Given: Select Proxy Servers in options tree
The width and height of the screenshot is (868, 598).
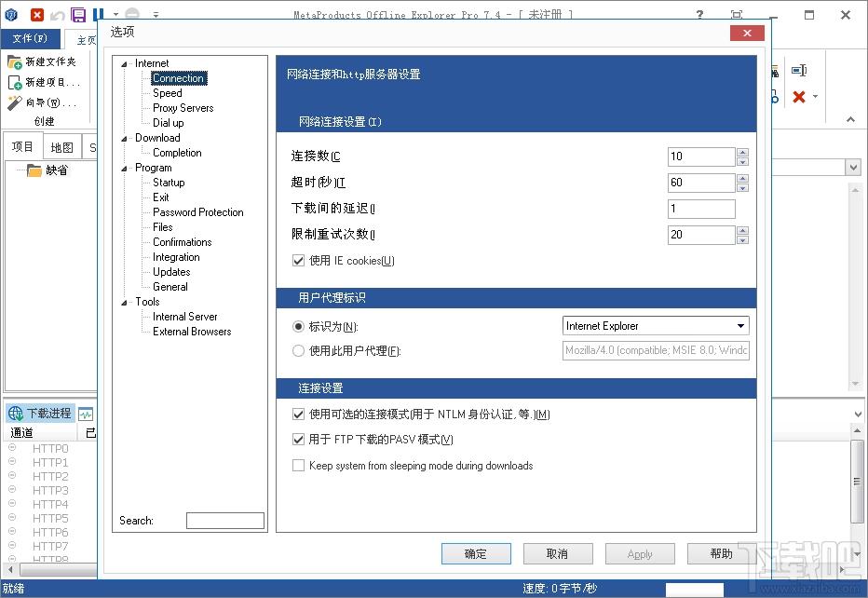Looking at the screenshot, I should point(183,108).
